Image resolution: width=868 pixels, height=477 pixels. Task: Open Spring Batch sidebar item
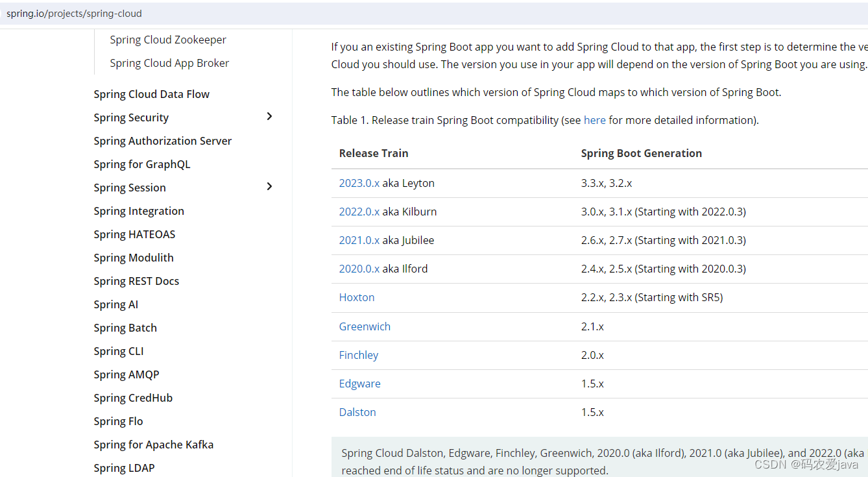(x=125, y=328)
